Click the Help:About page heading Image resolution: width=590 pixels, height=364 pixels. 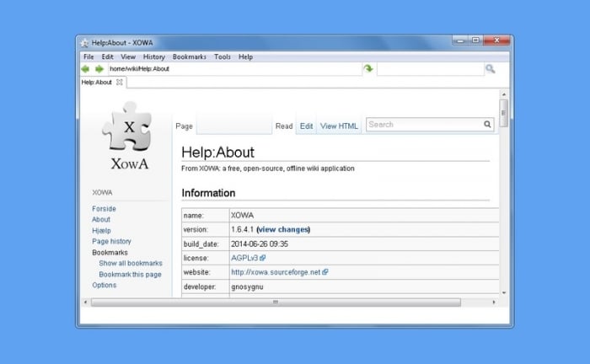217,153
